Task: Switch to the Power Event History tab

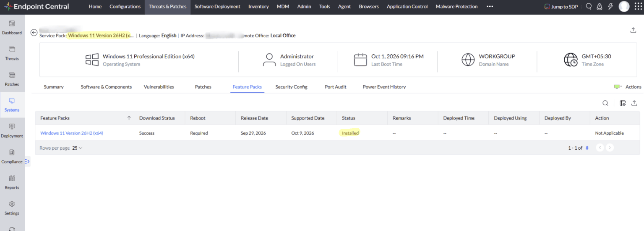Action: click(x=384, y=87)
